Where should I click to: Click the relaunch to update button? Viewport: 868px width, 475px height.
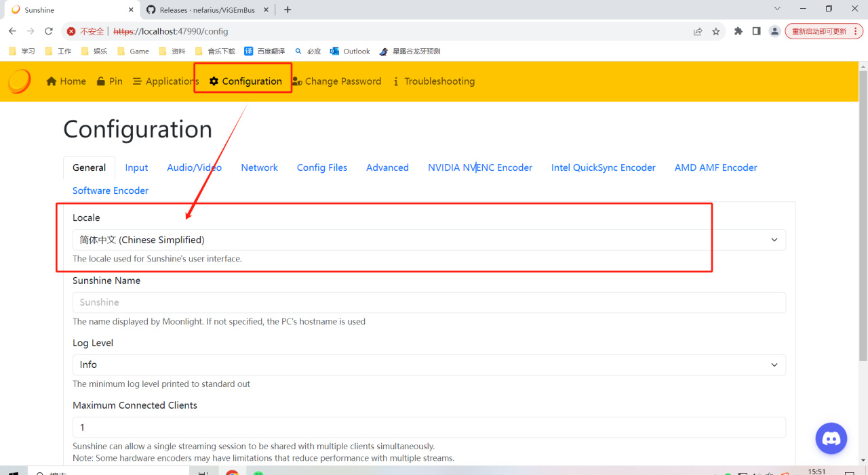point(824,31)
